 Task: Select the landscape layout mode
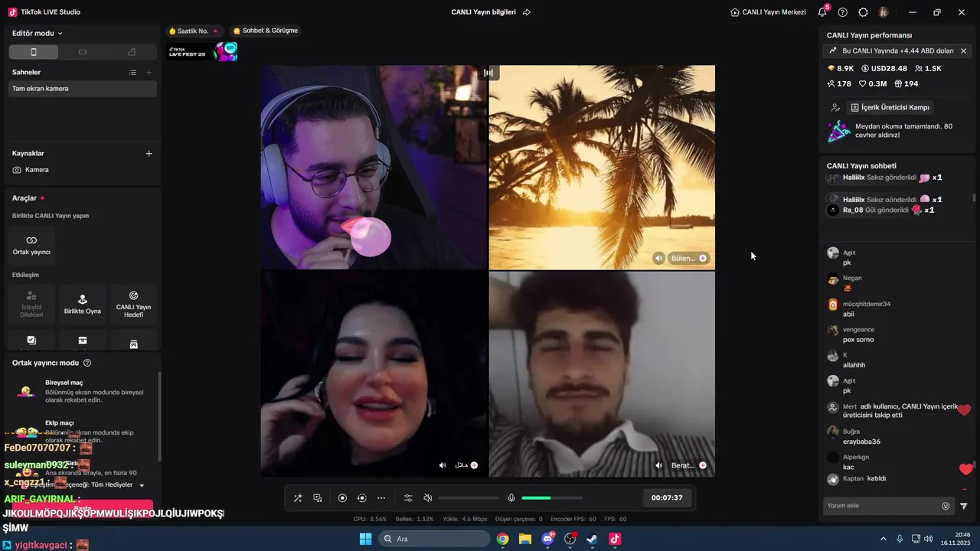[83, 52]
